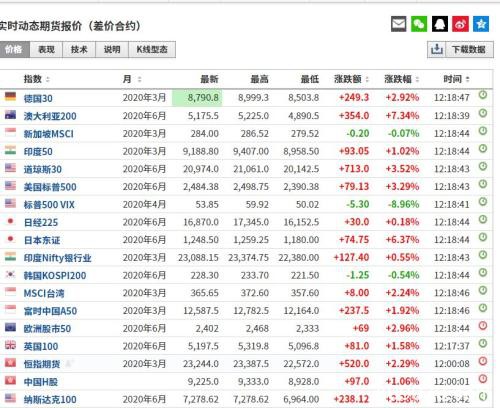Click the clock icon in 日经225 row
The image size is (500, 408).
(x=483, y=219)
